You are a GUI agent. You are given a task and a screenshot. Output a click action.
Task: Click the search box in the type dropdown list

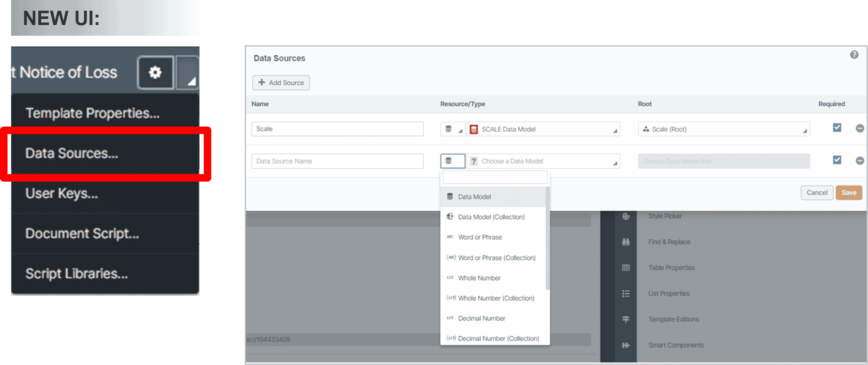pos(495,177)
